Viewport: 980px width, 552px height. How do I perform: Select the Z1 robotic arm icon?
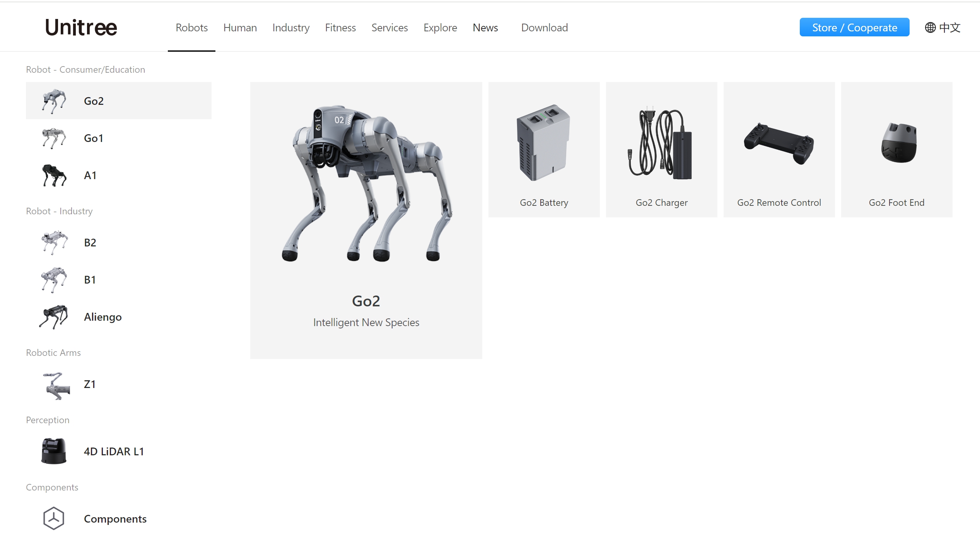pos(56,385)
